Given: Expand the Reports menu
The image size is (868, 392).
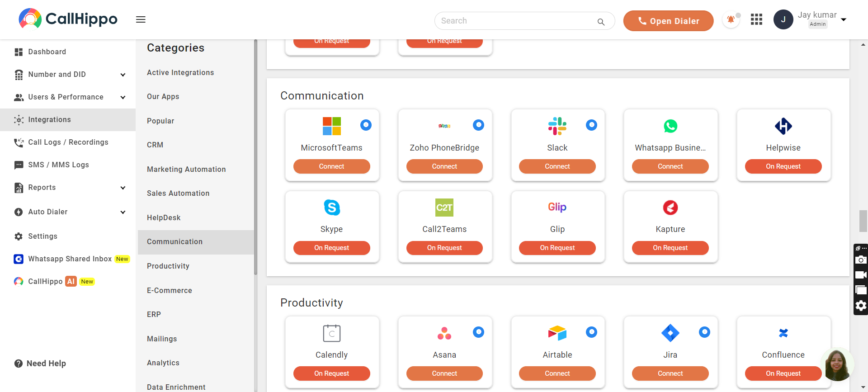Looking at the screenshot, I should tap(123, 188).
